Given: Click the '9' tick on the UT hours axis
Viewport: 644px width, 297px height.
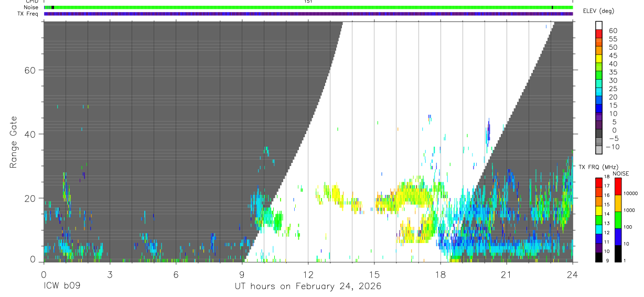Looking at the screenshot, I should pyautogui.click(x=242, y=274).
